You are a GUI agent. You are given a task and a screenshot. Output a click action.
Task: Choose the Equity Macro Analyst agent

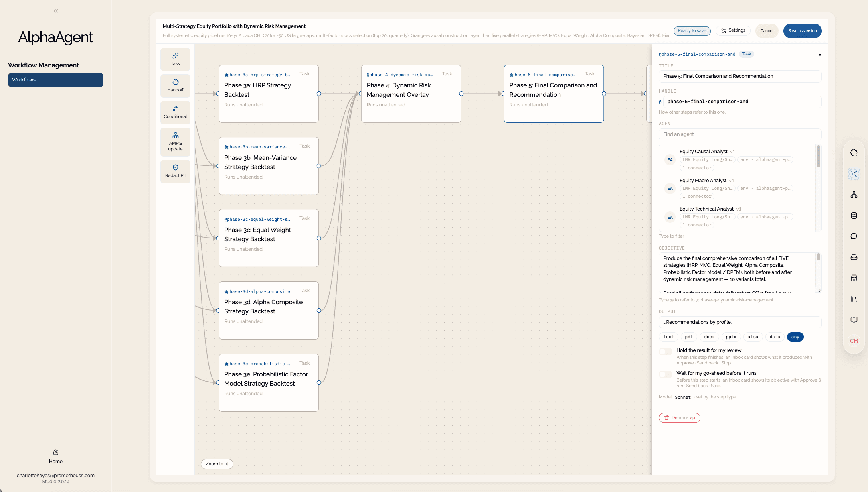tap(737, 188)
